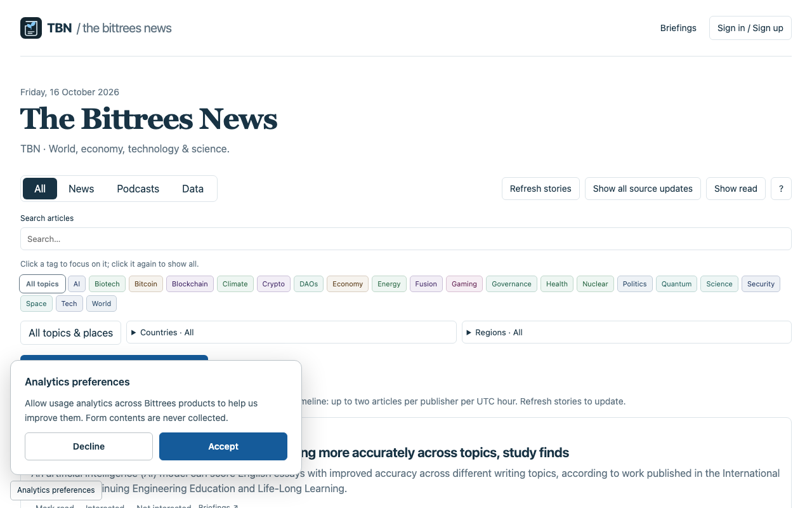The height and width of the screenshot is (508, 812).
Task: Filter by the Climate tag
Action: (235, 284)
